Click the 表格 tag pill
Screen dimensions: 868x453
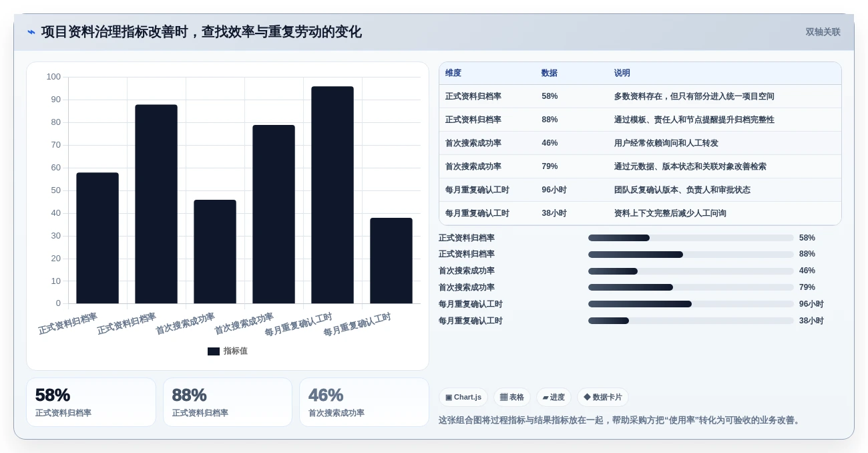pos(512,397)
